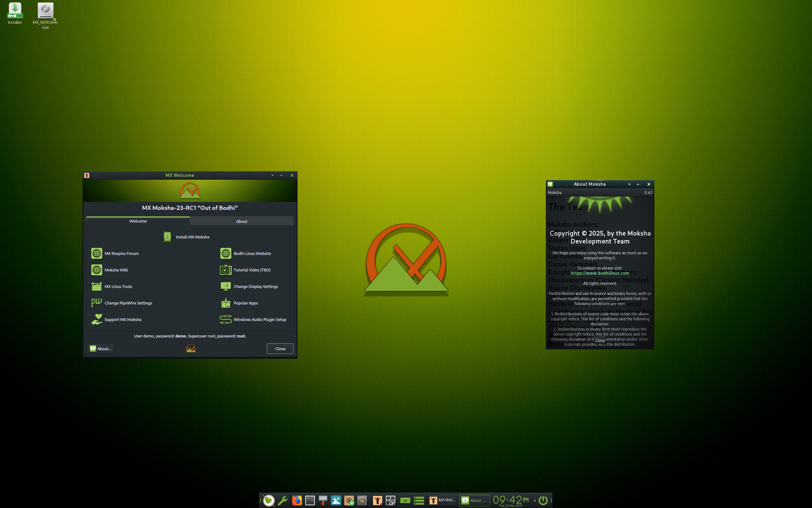The image size is (812, 508).
Task: Click the green wrench settings icon in taskbar
Action: (x=283, y=500)
